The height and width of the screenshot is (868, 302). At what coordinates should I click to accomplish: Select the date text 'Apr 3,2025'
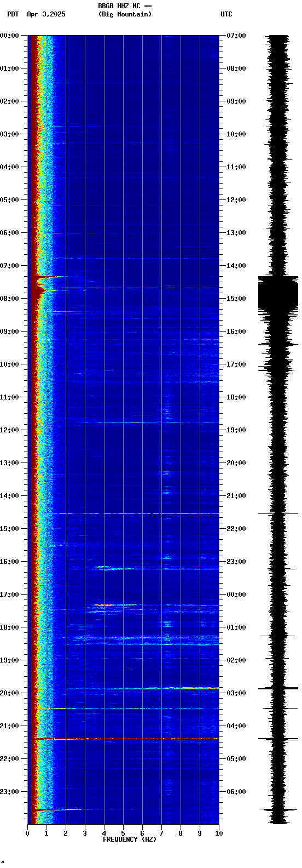point(46,14)
